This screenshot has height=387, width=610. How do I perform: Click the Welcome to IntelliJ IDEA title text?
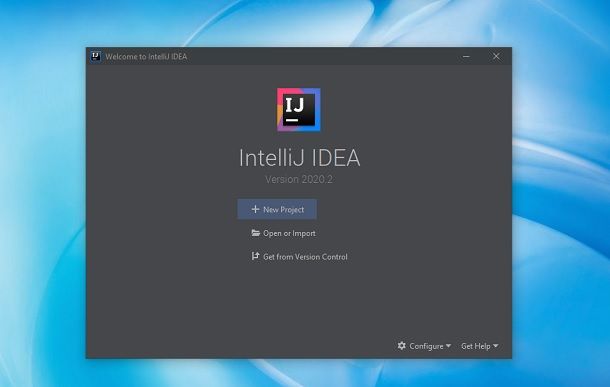point(146,57)
